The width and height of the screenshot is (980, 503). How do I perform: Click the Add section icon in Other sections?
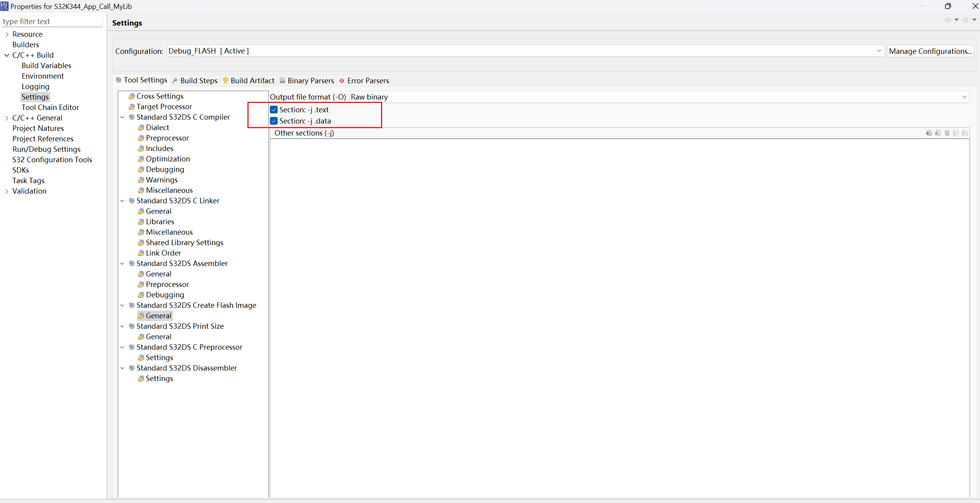pos(929,133)
